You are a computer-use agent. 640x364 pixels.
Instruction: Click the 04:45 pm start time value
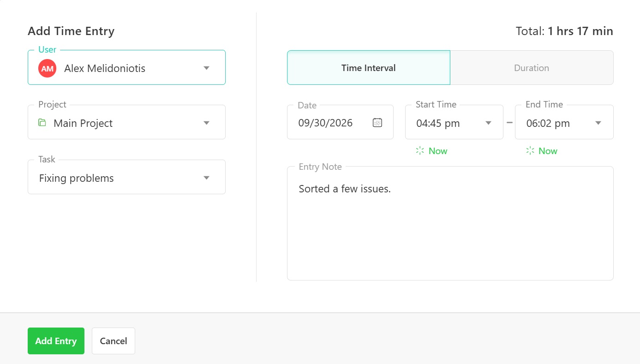438,123
